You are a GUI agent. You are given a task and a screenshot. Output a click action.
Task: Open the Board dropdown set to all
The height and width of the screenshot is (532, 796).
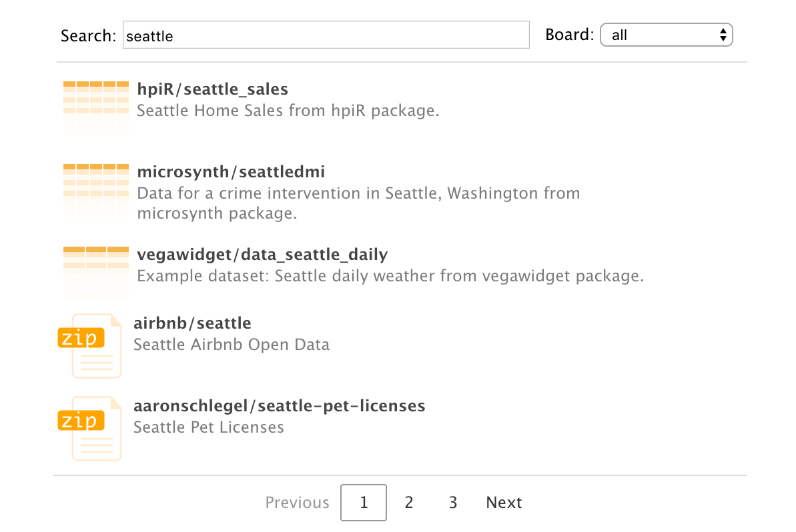(666, 35)
